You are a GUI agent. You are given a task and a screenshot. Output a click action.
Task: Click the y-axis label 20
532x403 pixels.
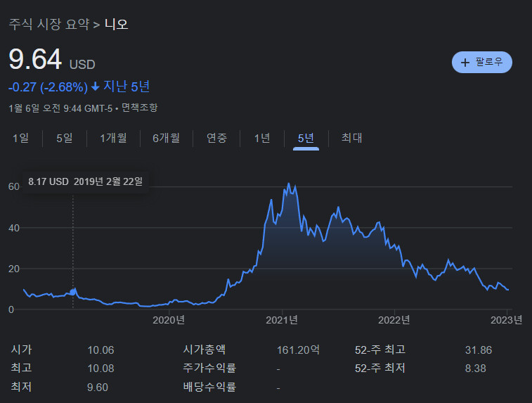point(14,269)
